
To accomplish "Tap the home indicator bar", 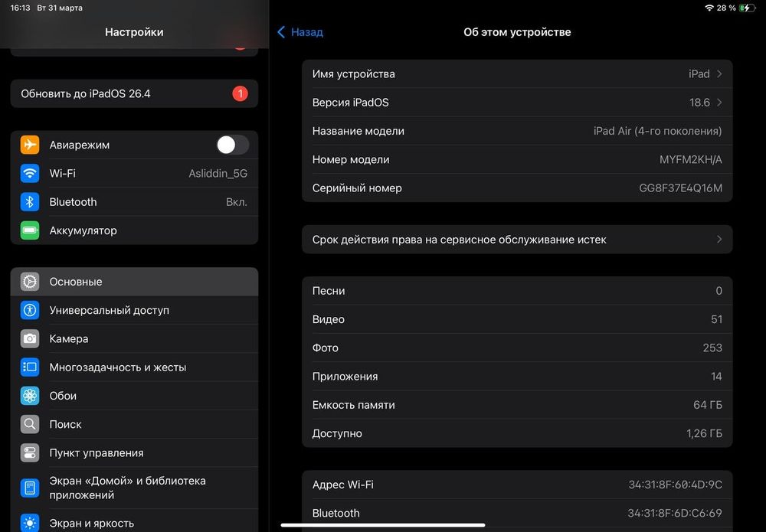I will coord(383,525).
